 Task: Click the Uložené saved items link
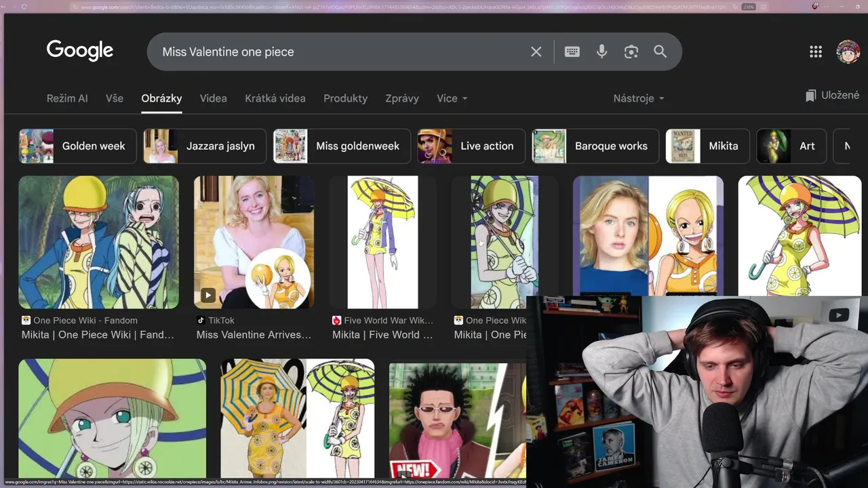tap(832, 96)
